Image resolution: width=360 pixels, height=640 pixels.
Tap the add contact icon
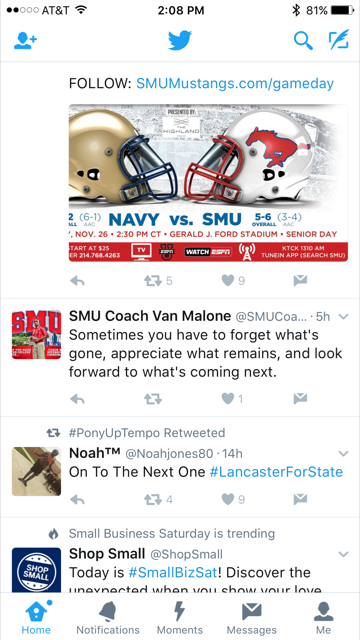(25, 41)
